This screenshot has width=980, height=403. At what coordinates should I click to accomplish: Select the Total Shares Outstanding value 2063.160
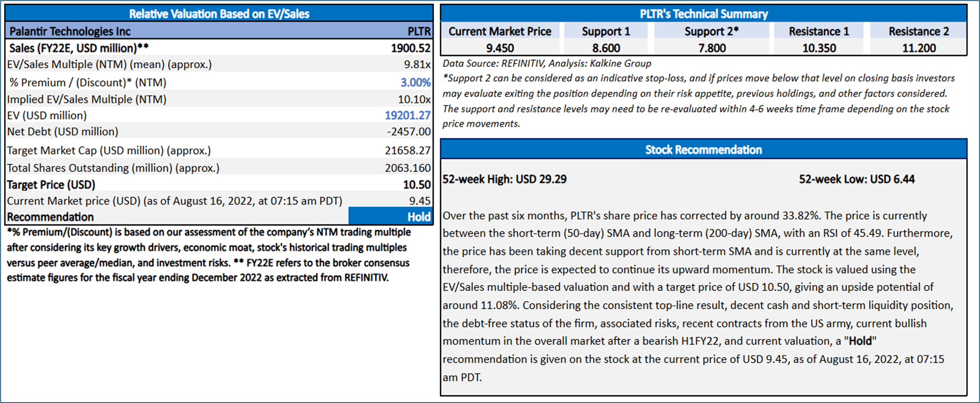click(407, 168)
